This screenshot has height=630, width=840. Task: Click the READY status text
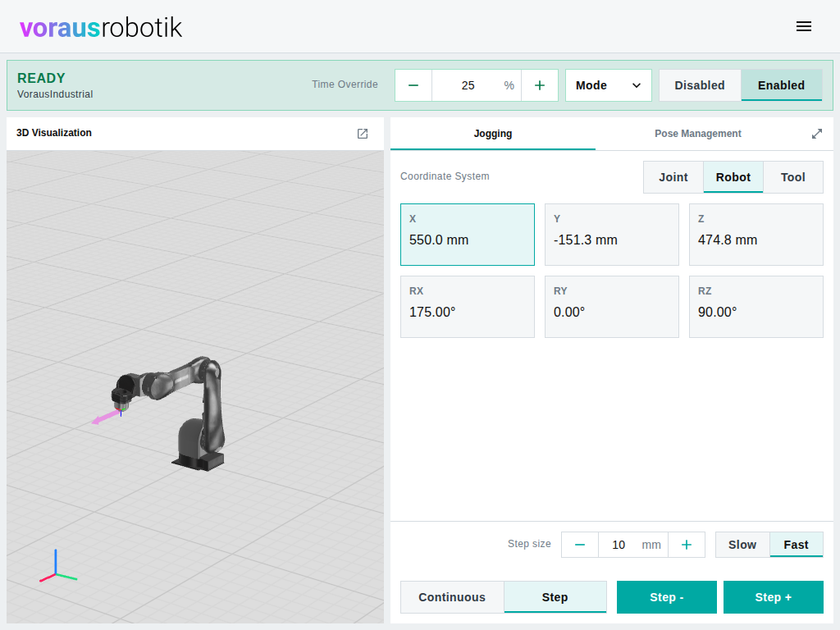(x=41, y=78)
